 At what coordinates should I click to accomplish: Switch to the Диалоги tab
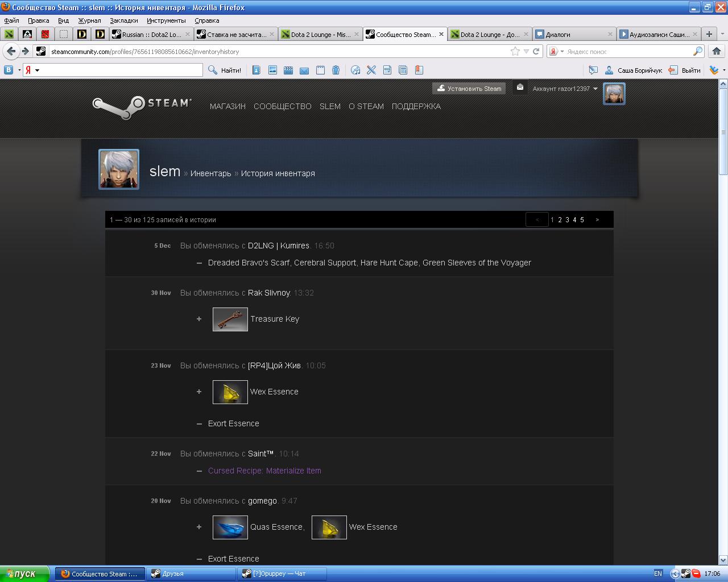coord(574,34)
